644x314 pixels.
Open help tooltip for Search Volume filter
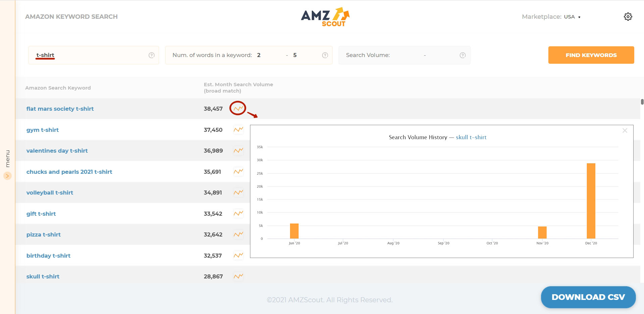pos(462,55)
